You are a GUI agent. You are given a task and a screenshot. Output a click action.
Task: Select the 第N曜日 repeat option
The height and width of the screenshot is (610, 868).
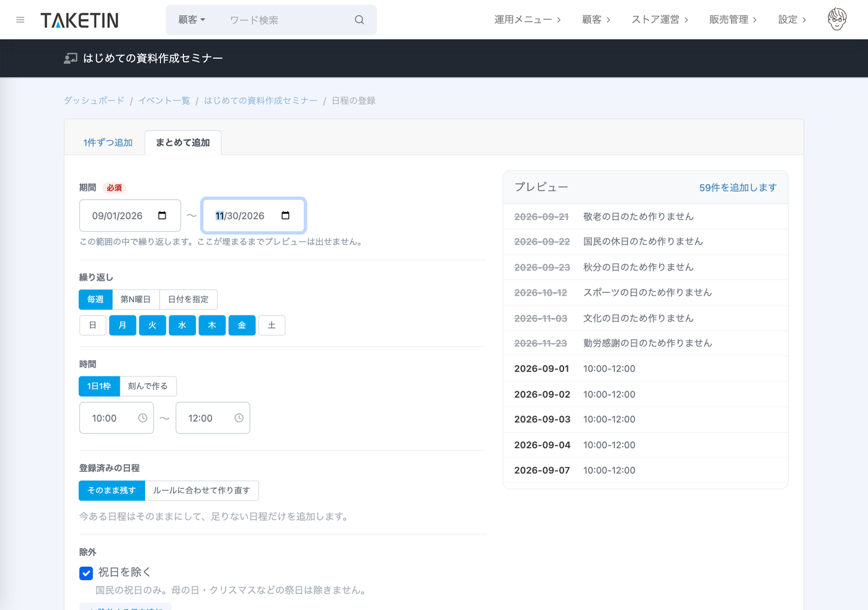pos(136,299)
